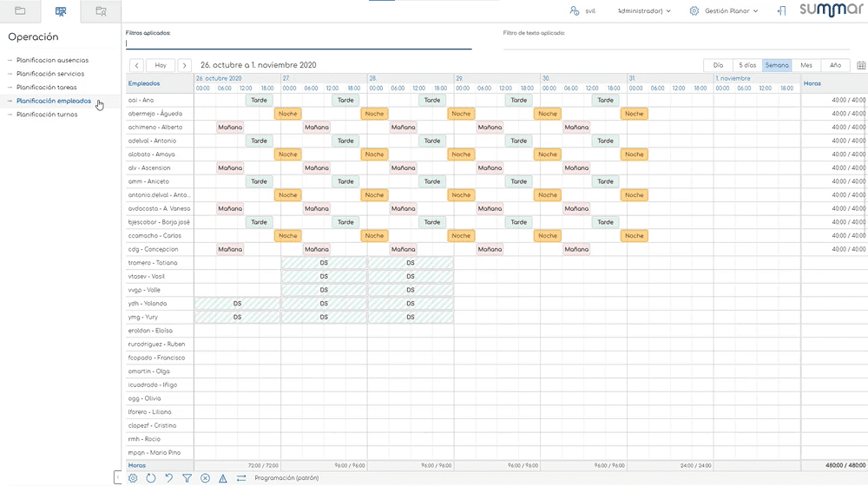Image resolution: width=868 pixels, height=486 pixels.
Task: Click Yolanda's DS block on 26 octubre
Action: tap(238, 304)
